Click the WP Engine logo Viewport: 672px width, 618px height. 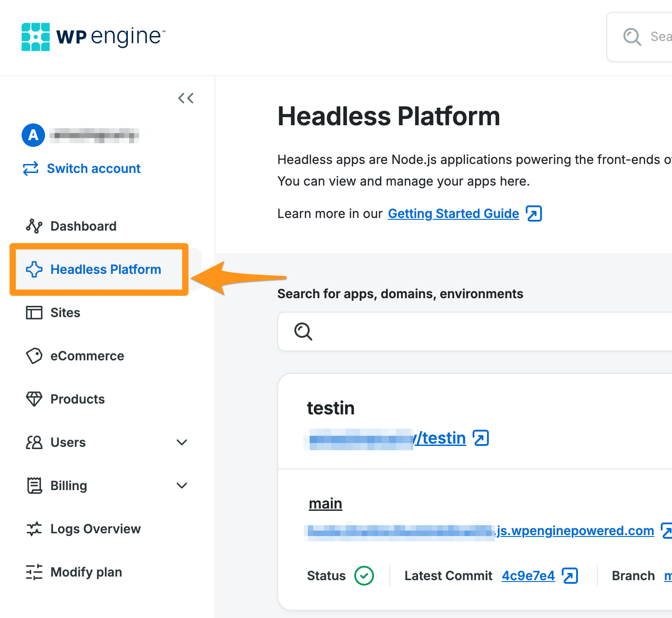tap(93, 37)
